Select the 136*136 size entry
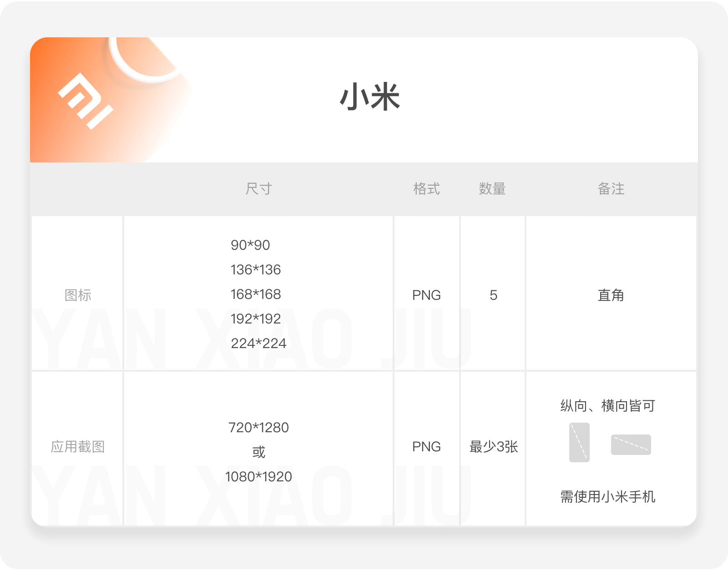The height and width of the screenshot is (571, 728). 256,270
